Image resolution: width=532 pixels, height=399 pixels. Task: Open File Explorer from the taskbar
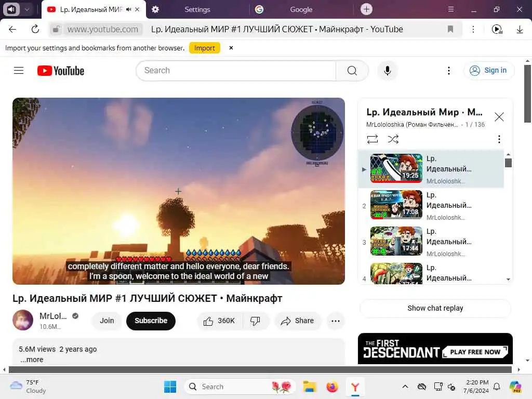310,387
